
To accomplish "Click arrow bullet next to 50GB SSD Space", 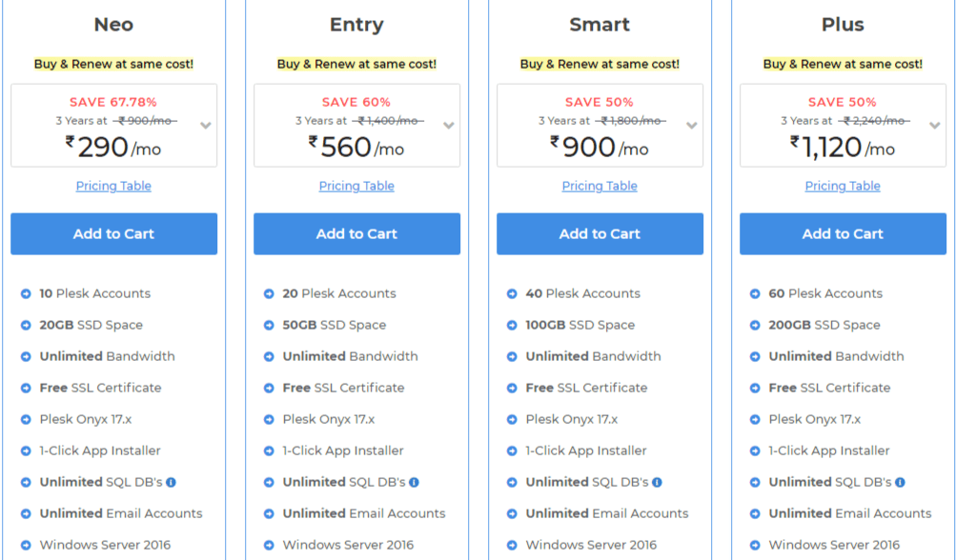I will coord(269,326).
